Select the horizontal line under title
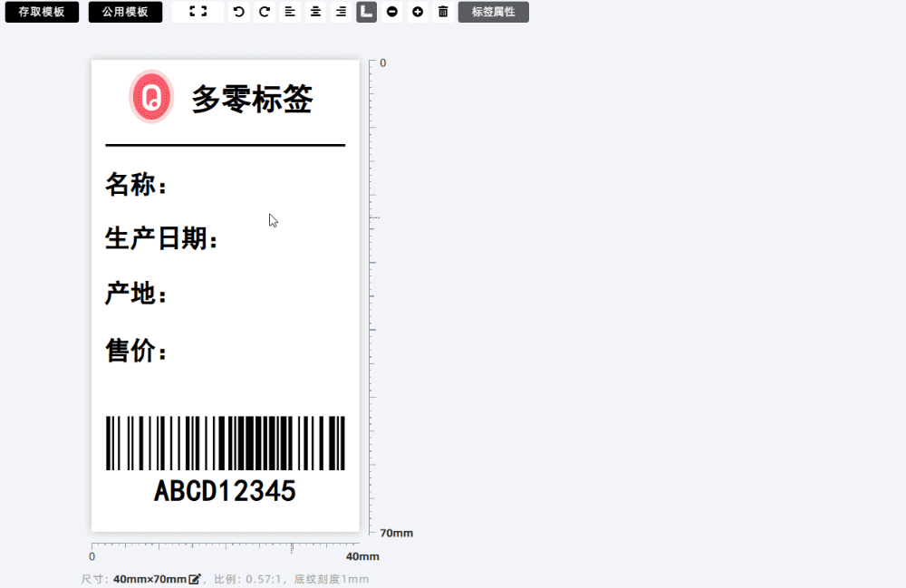Screen dimensions: 906x588 [226, 145]
